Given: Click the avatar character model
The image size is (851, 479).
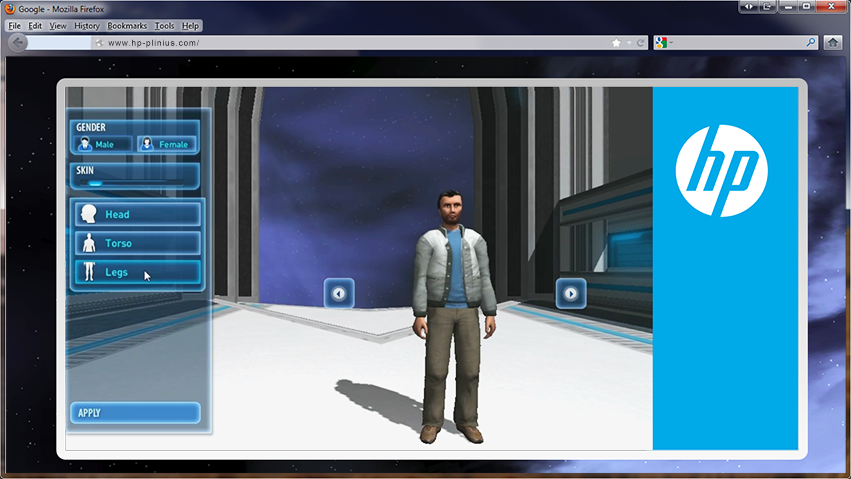Looking at the screenshot, I should point(454,317).
